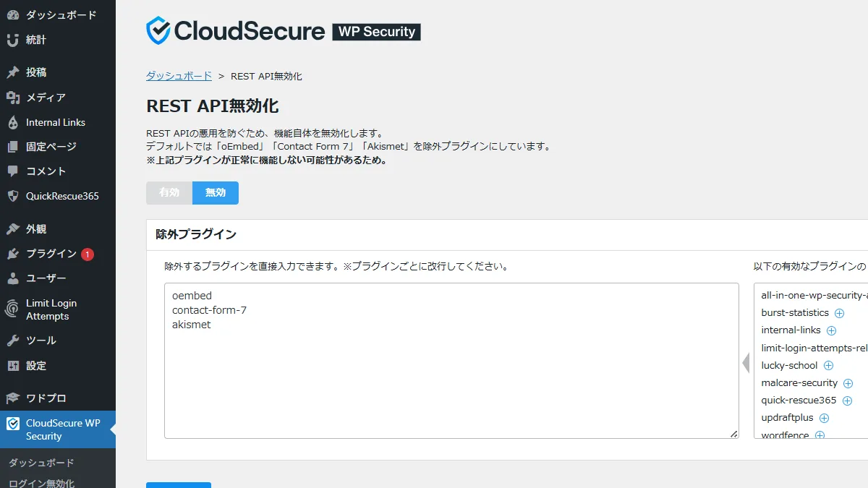The height and width of the screenshot is (488, 868).
Task: Click the REST API無効化 page heading
Action: (x=212, y=106)
